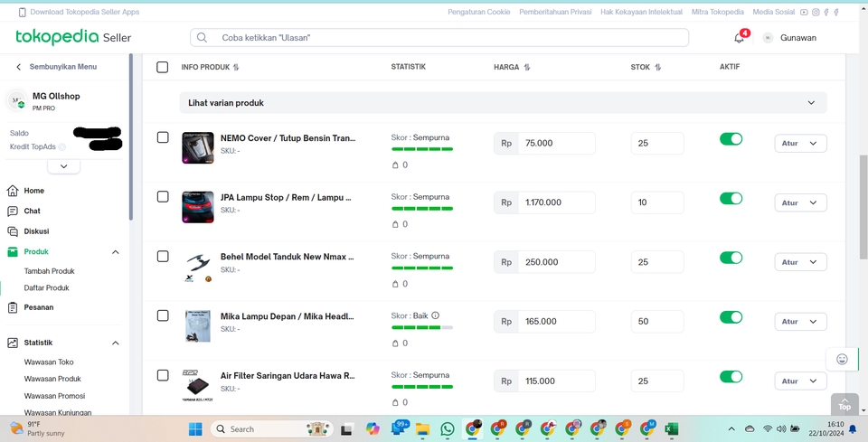Open File Explorer from the taskbar

click(423, 428)
